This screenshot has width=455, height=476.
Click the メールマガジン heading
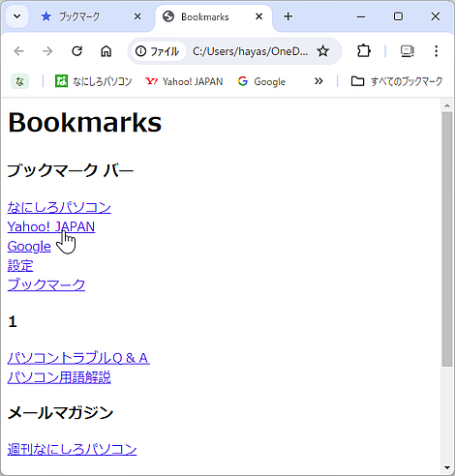click(x=60, y=412)
